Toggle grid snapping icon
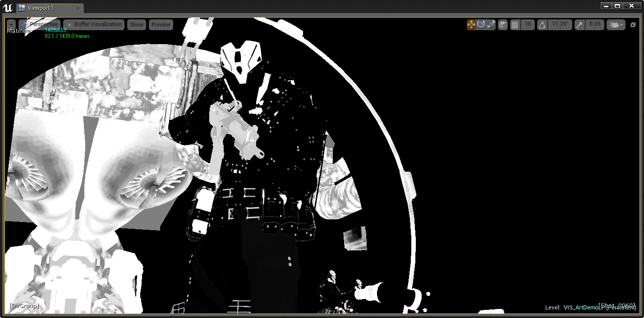This screenshot has height=318, width=644. [x=515, y=25]
